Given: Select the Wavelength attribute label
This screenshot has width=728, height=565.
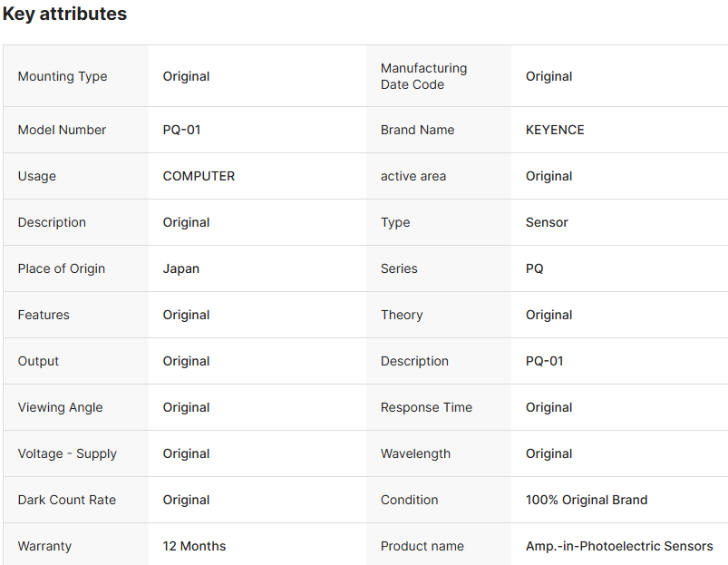Looking at the screenshot, I should tap(415, 453).
